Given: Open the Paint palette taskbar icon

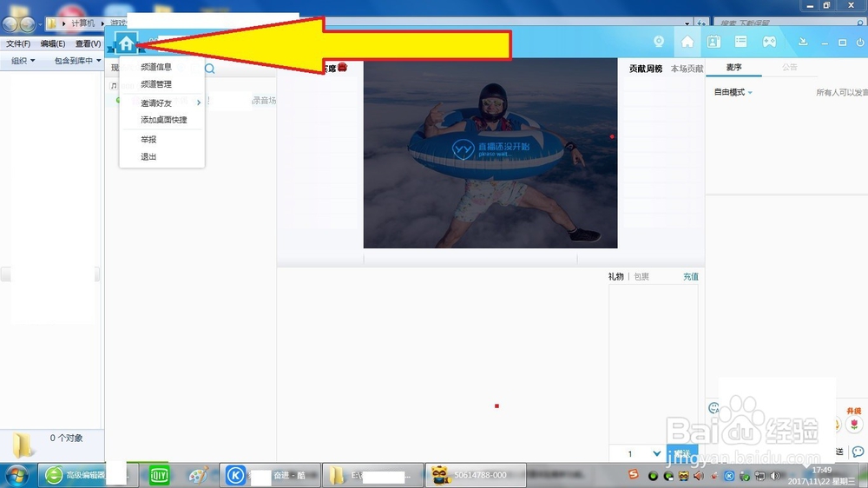Looking at the screenshot, I should point(198,475).
